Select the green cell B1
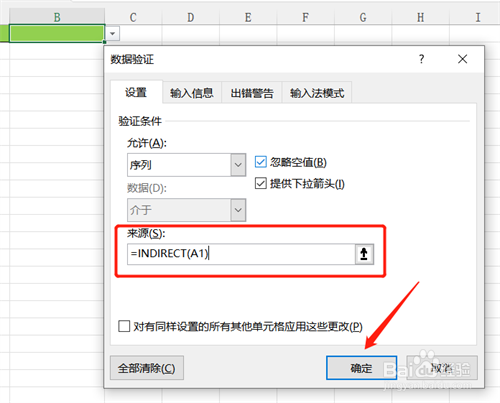 (57, 33)
